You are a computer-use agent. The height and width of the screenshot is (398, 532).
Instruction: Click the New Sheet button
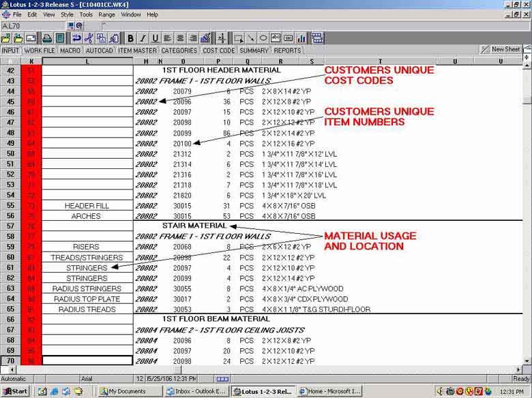pos(501,50)
